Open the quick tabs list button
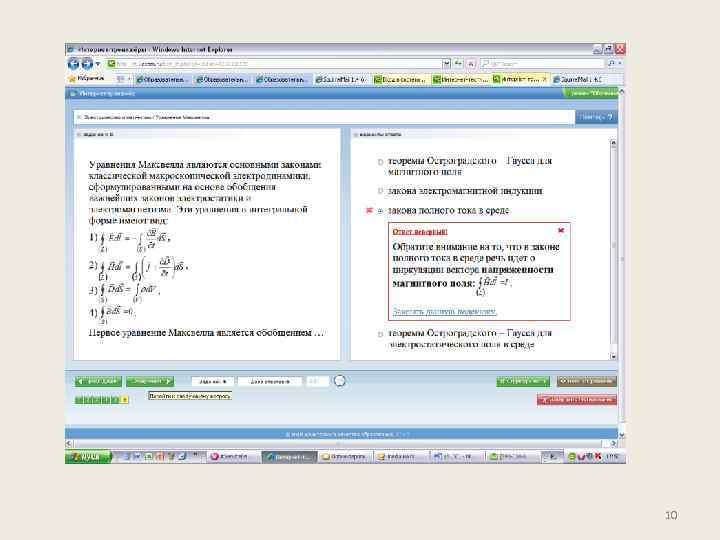This screenshot has height=540, width=720. tap(120, 79)
